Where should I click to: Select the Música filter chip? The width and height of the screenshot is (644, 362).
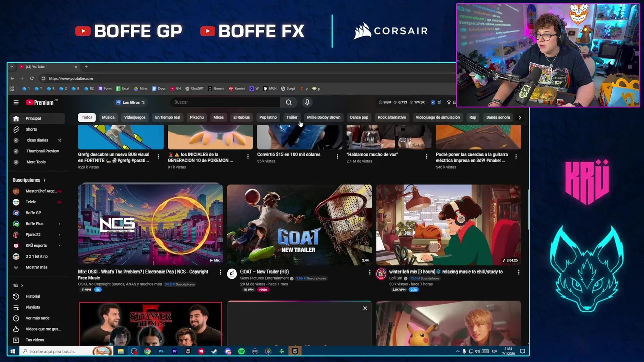pos(108,117)
